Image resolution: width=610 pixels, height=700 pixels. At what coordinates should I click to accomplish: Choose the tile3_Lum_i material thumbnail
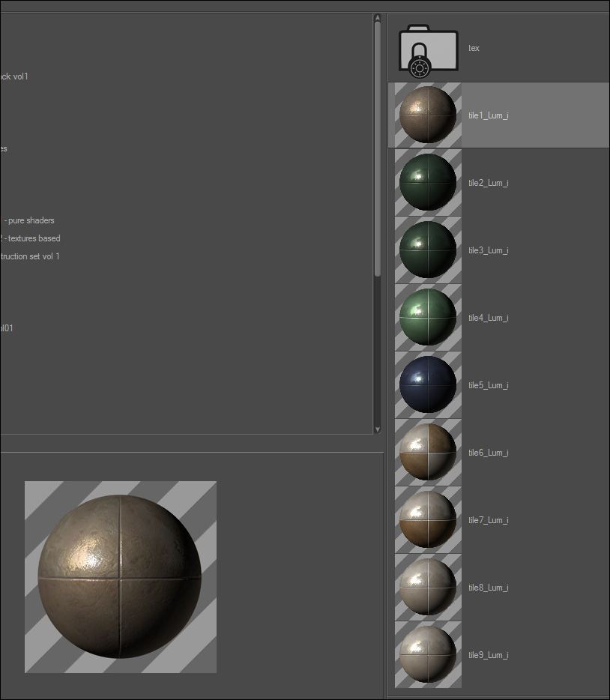click(x=428, y=250)
